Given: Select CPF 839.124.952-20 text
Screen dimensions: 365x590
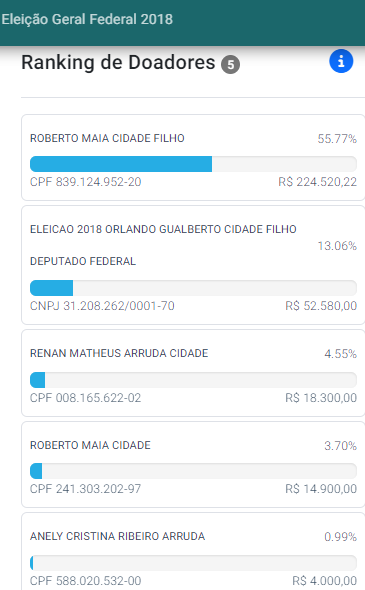Looking at the screenshot, I should (x=85, y=182).
